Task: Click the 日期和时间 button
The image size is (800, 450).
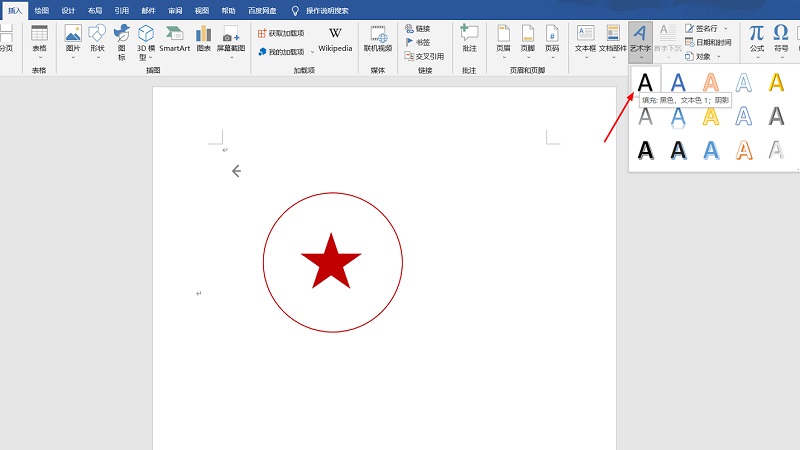Action: pyautogui.click(x=707, y=43)
